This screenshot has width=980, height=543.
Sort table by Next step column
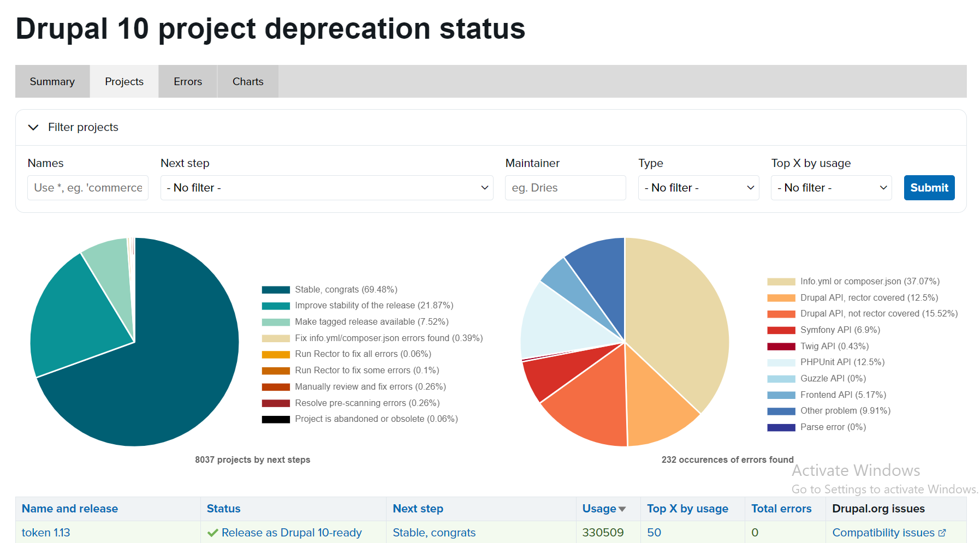(x=418, y=509)
